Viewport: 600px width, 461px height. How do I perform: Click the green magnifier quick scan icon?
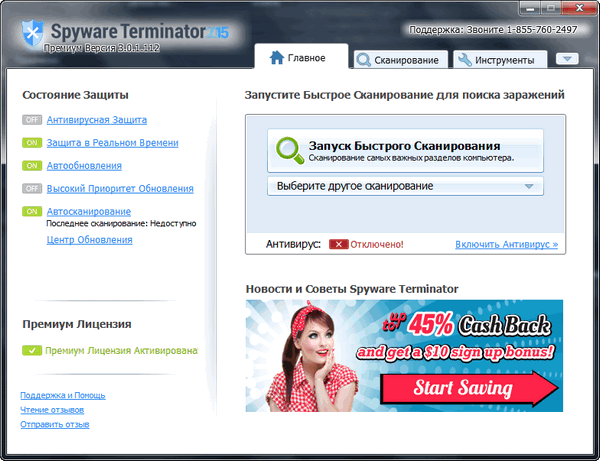coord(290,151)
